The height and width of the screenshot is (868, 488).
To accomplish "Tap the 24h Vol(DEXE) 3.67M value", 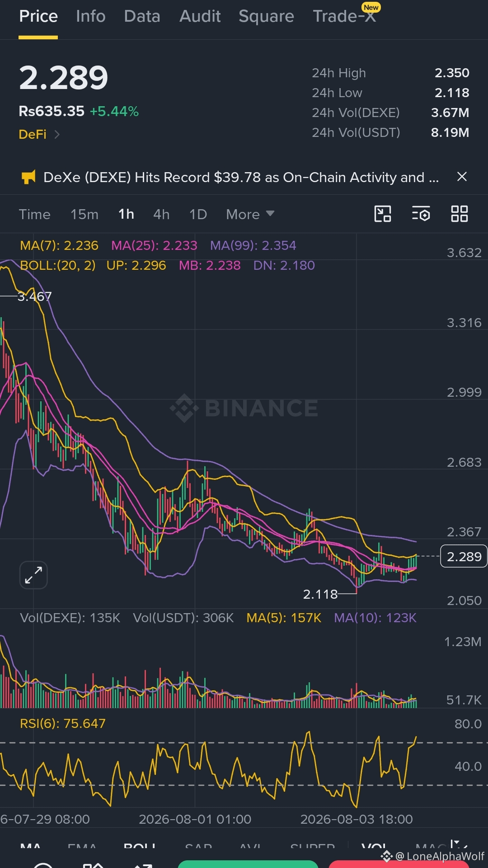I will (450, 113).
